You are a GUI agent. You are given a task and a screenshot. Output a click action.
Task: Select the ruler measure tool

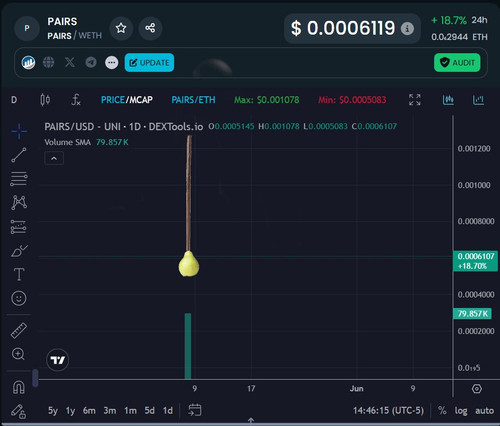point(19,330)
